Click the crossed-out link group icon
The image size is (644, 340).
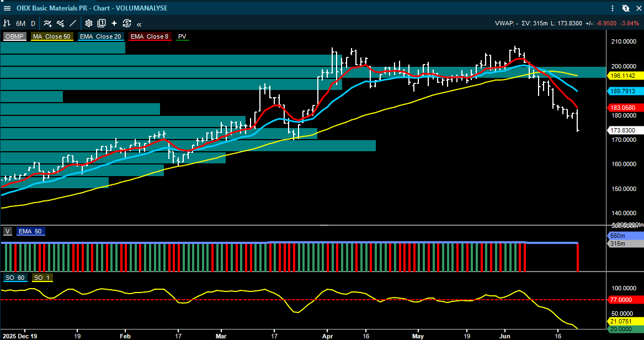click(626, 8)
